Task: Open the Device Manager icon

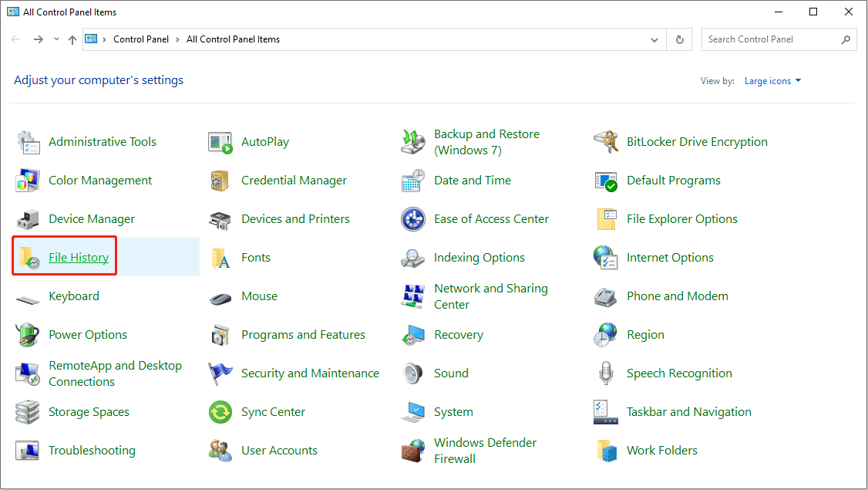Action: click(28, 219)
